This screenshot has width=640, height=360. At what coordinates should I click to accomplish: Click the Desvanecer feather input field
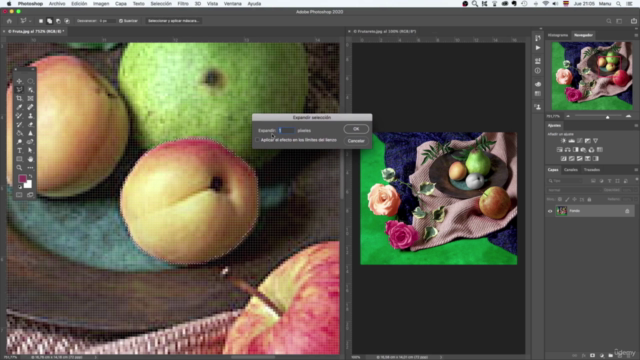click(107, 21)
